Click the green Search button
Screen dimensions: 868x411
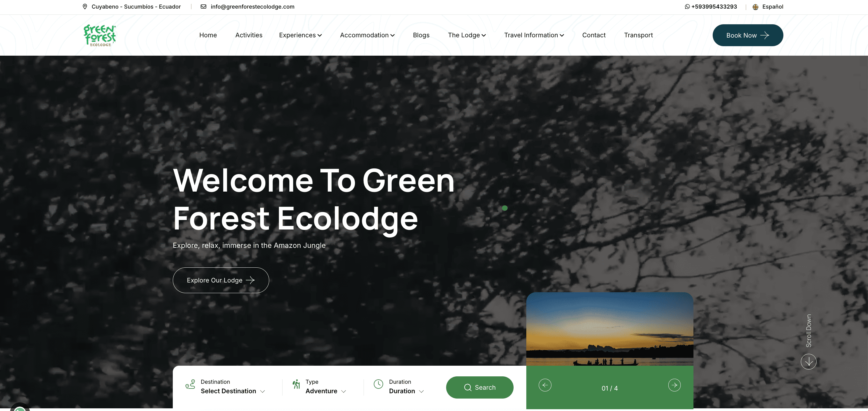(x=480, y=387)
